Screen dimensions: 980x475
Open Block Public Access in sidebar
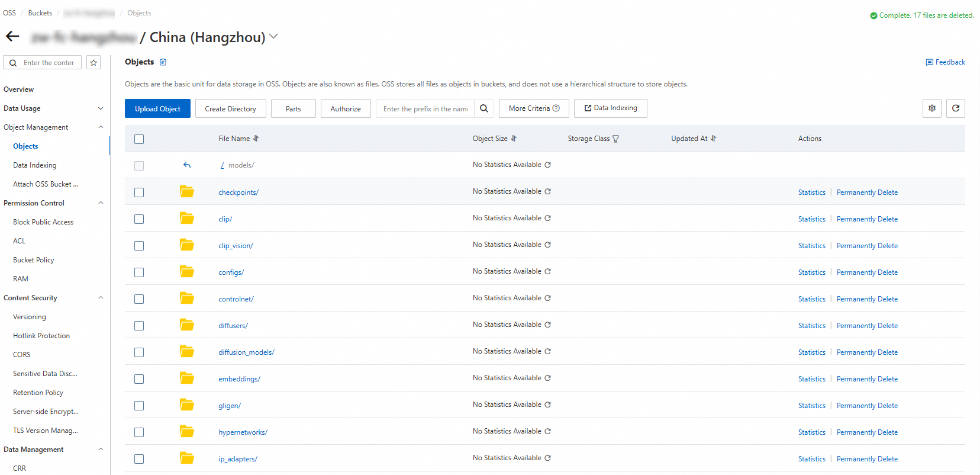pos(43,222)
